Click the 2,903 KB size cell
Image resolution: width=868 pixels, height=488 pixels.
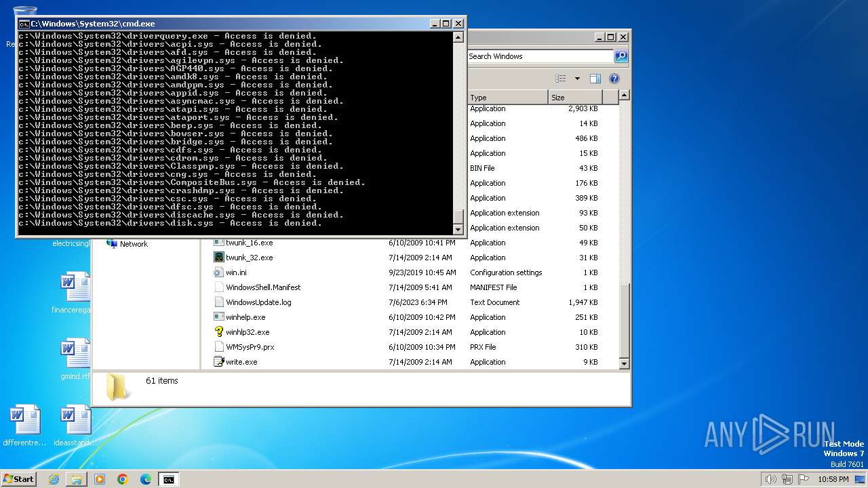(583, 108)
